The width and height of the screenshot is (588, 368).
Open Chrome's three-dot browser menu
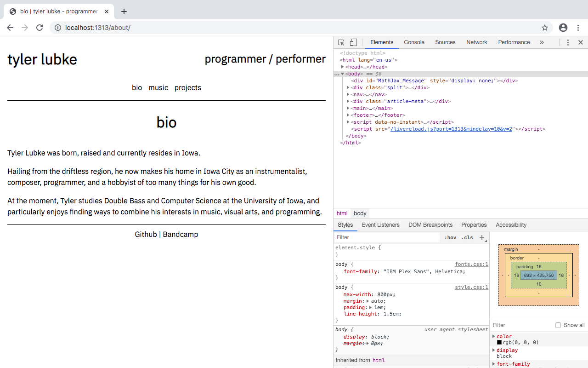[x=578, y=28]
